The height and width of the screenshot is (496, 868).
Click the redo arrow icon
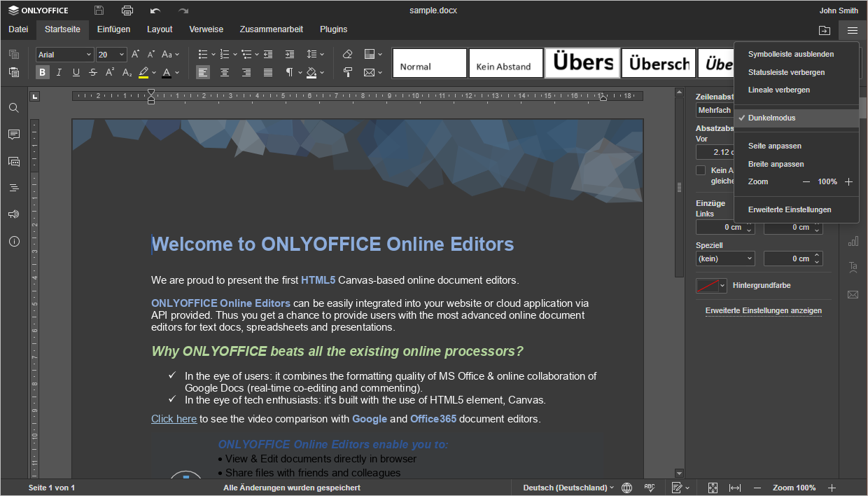183,11
